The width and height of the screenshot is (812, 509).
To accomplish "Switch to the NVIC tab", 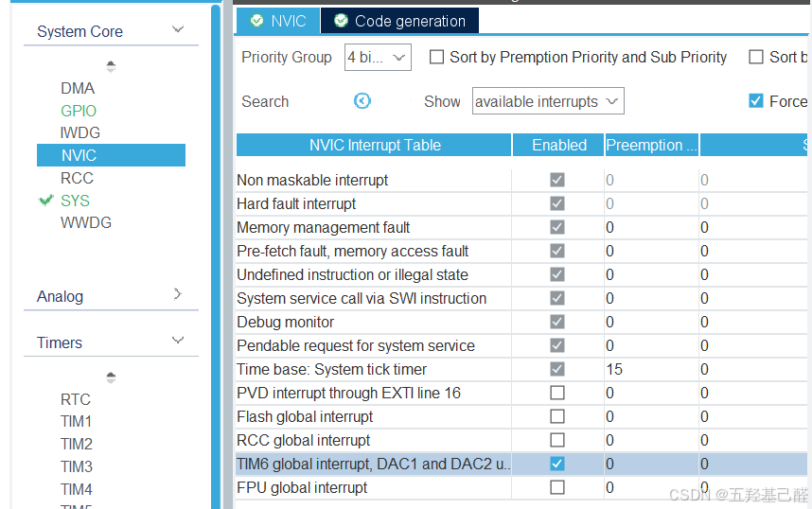I will tap(278, 21).
